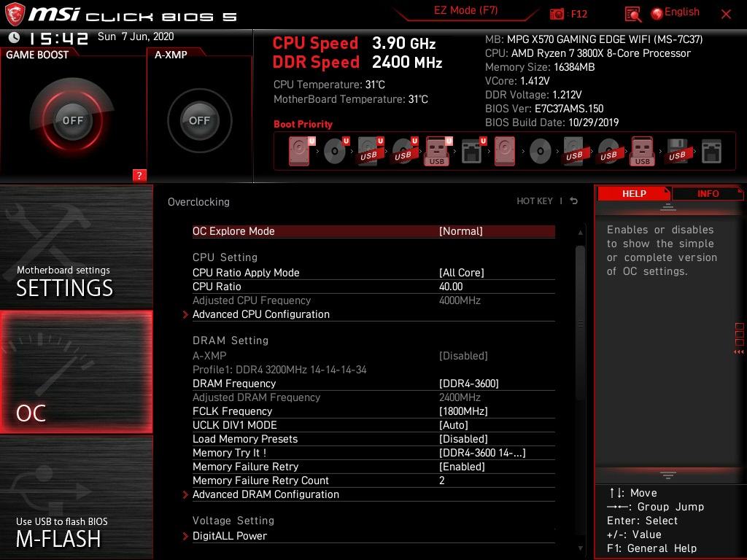Click the settings list scrollbar thumb

[x=580, y=324]
